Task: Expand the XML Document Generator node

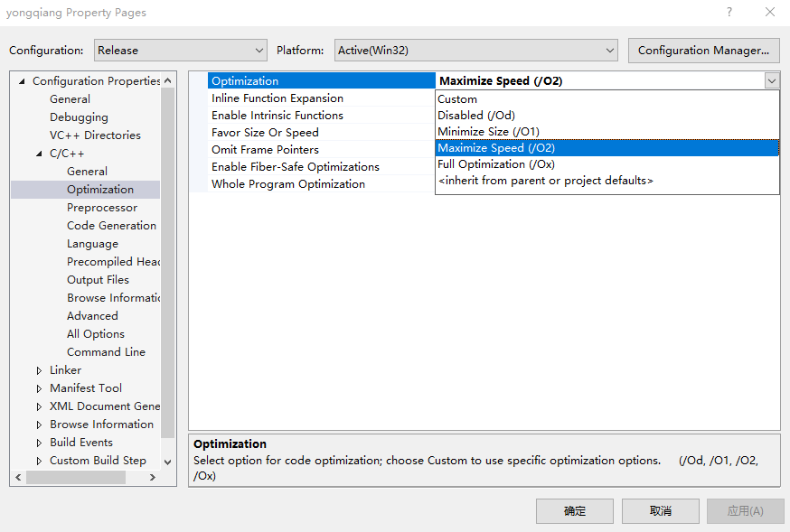Action: [39, 406]
